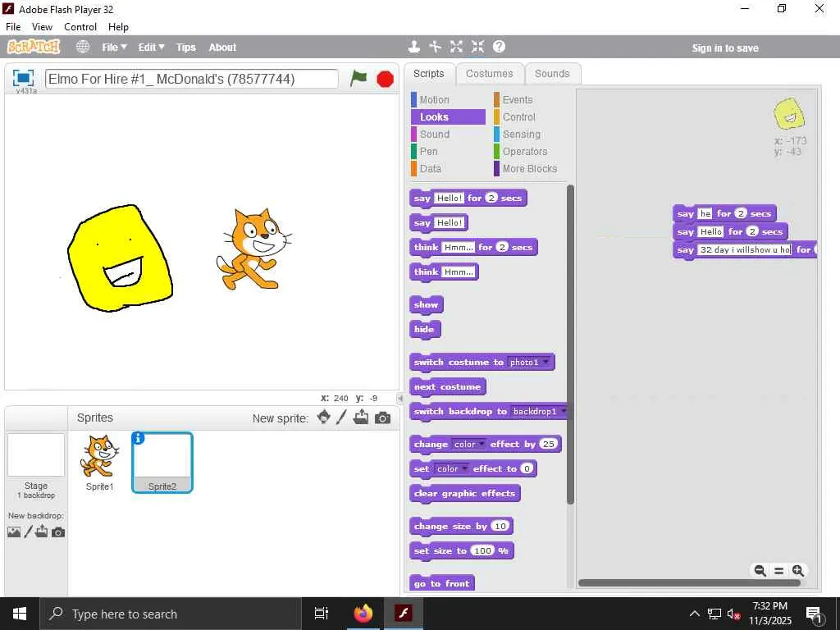
Task: Select the Duplicate stamp tool
Action: click(x=413, y=47)
